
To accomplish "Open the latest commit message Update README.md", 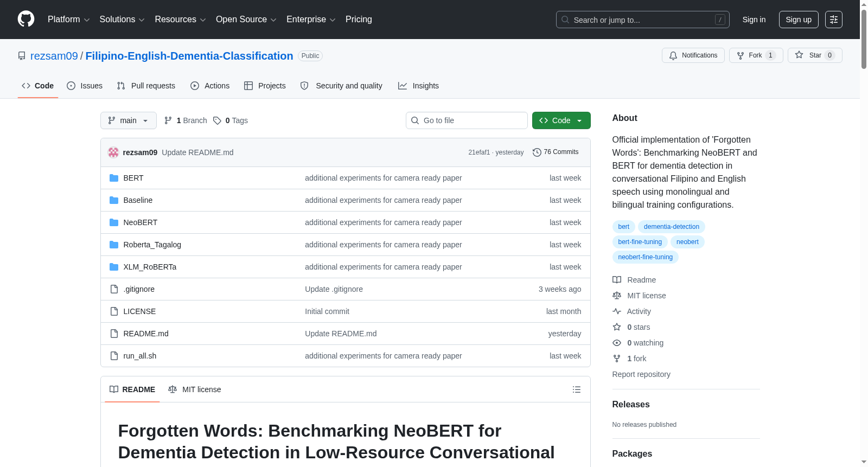I will tap(197, 152).
